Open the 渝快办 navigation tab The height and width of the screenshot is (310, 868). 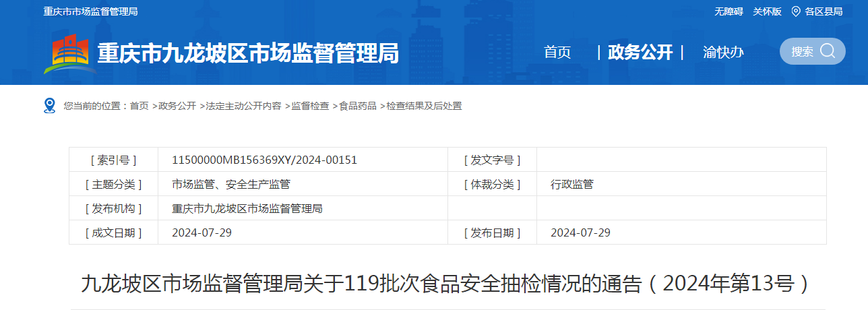tap(723, 52)
